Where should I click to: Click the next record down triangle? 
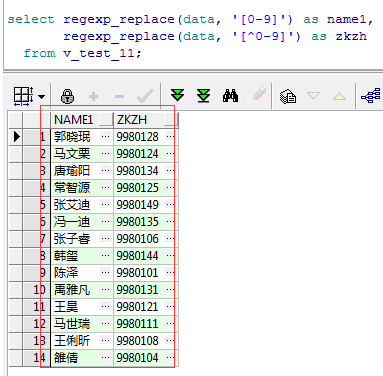click(313, 96)
